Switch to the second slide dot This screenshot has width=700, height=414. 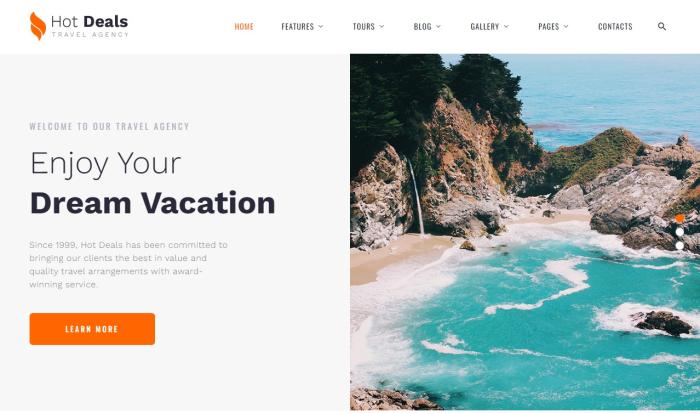click(x=679, y=232)
